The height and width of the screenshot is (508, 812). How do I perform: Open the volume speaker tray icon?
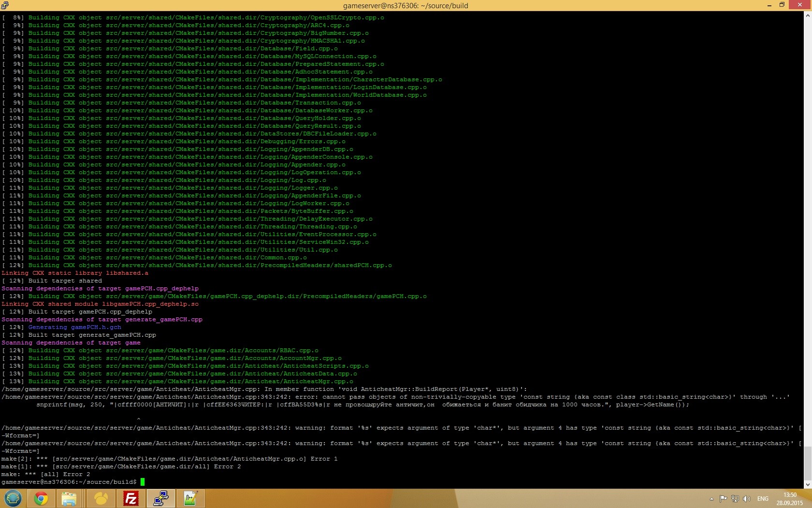[746, 499]
